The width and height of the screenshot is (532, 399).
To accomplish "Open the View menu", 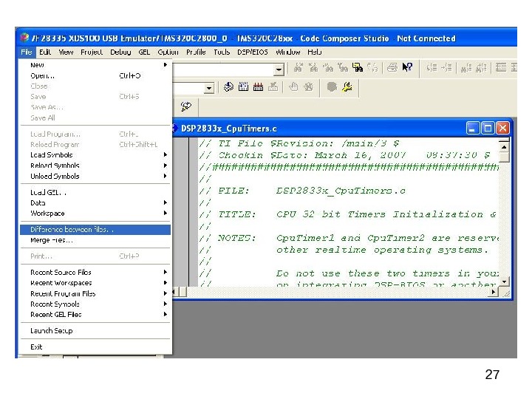I will click(66, 52).
